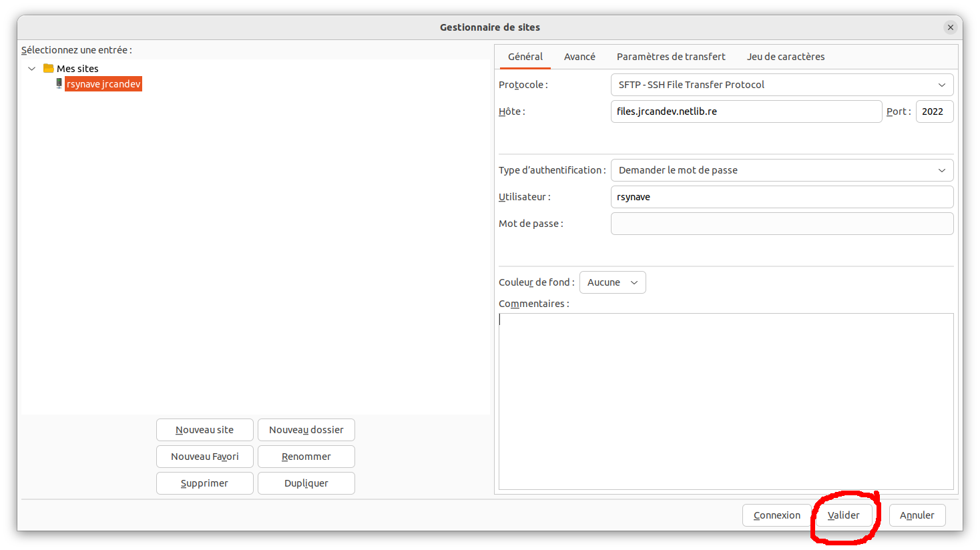The image size is (980, 550).
Task: Switch to the Avancé tab
Action: point(579,57)
